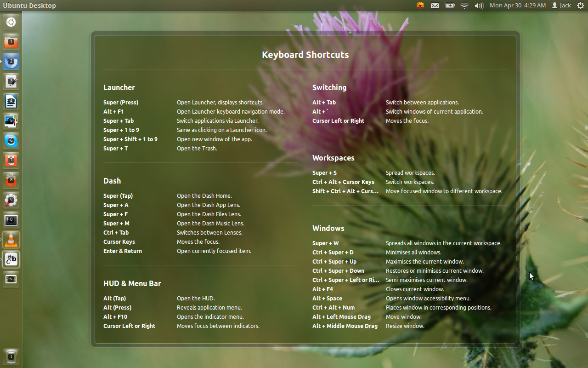Image resolution: width=588 pixels, height=368 pixels.
Task: Click the orange leaf indicator in top panel
Action: click(420, 6)
